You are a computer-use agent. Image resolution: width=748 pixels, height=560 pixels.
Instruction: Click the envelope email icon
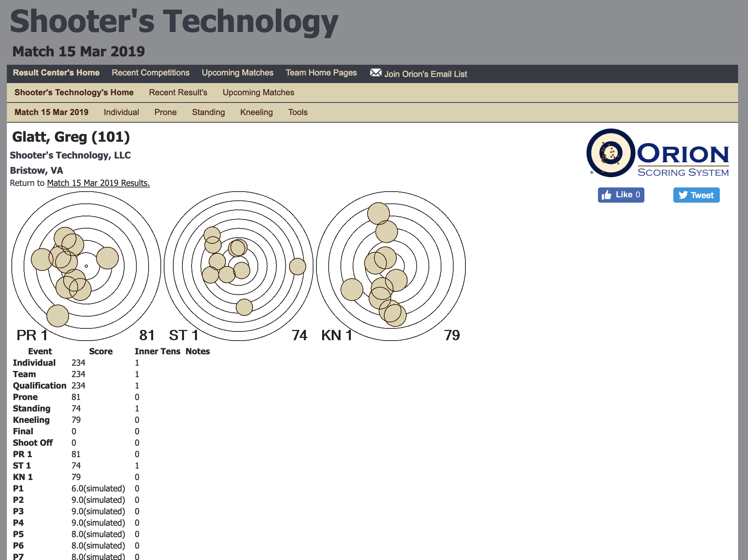(376, 73)
